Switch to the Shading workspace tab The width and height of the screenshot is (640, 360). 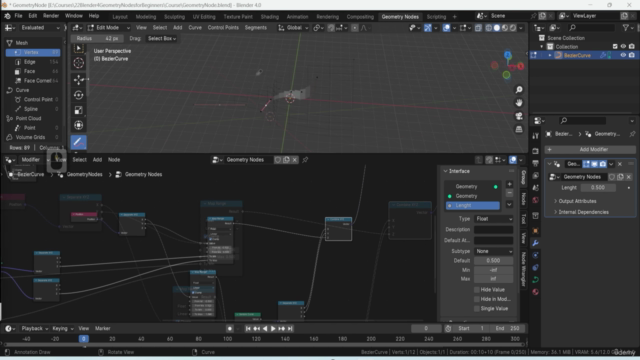270,17
